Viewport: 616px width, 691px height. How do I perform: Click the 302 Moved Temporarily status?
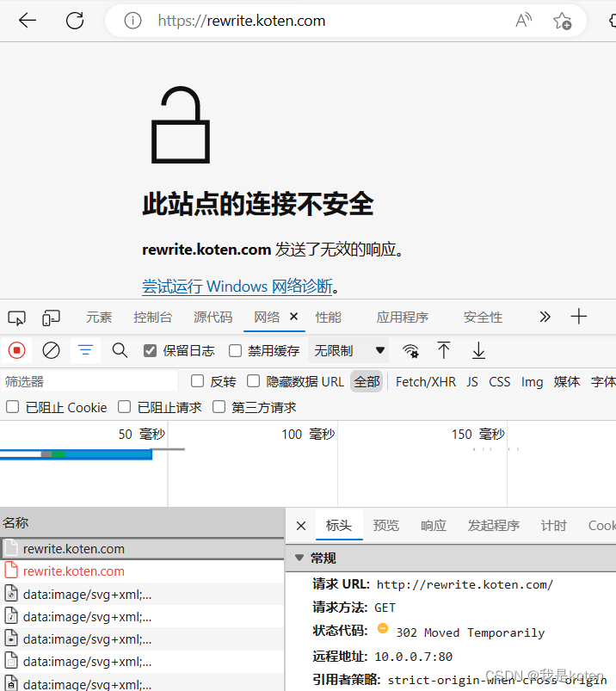[x=470, y=632]
